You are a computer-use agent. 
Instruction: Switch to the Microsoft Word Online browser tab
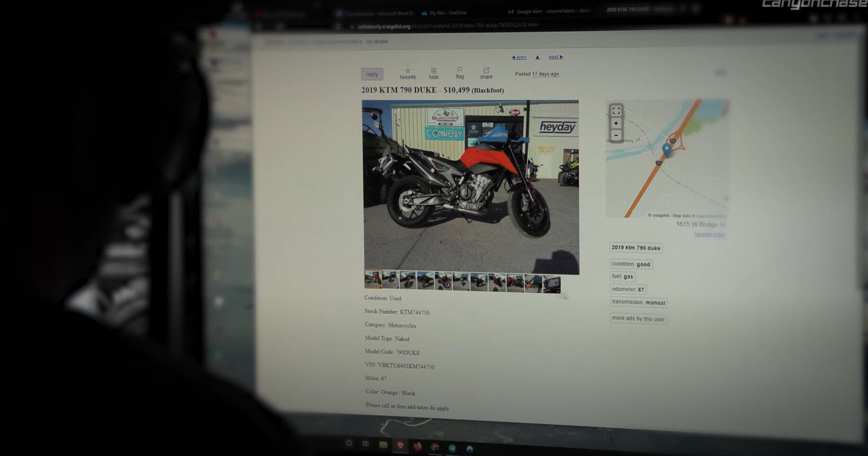(375, 13)
